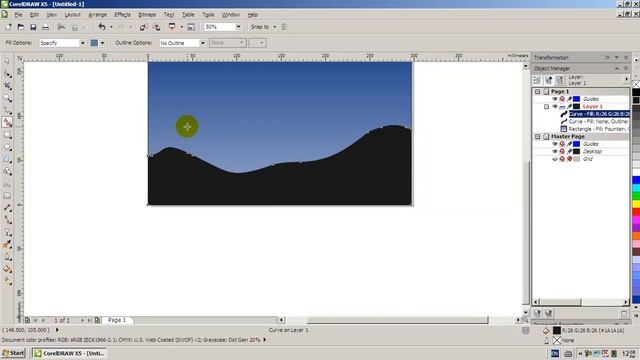Image resolution: width=640 pixels, height=360 pixels.
Task: Toggle visibility eye of Master Page Guides
Action: pos(555,144)
